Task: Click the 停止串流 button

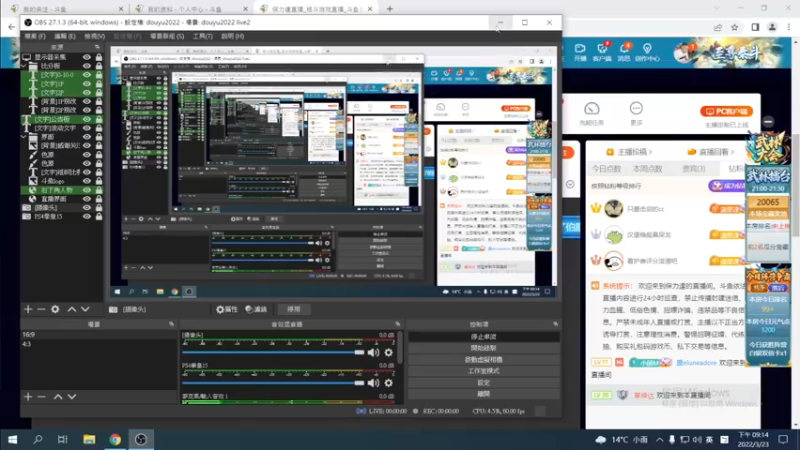Action: [x=483, y=337]
